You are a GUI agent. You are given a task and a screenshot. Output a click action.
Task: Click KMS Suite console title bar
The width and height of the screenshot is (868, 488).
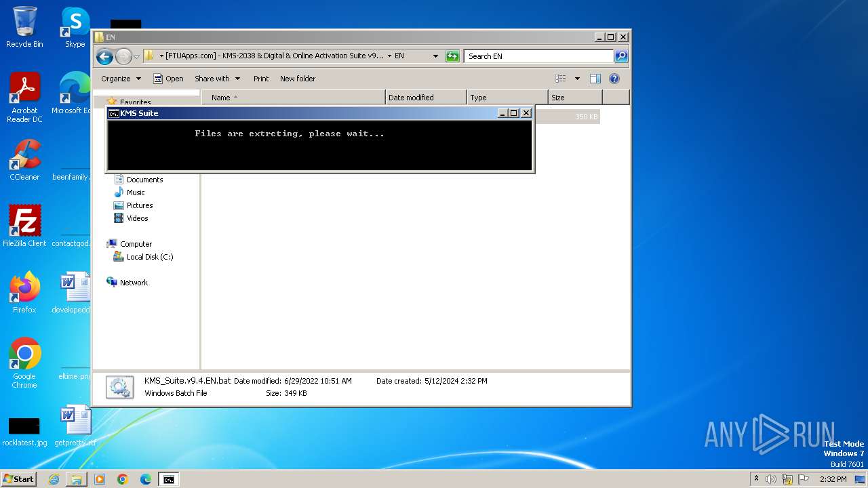pos(305,113)
